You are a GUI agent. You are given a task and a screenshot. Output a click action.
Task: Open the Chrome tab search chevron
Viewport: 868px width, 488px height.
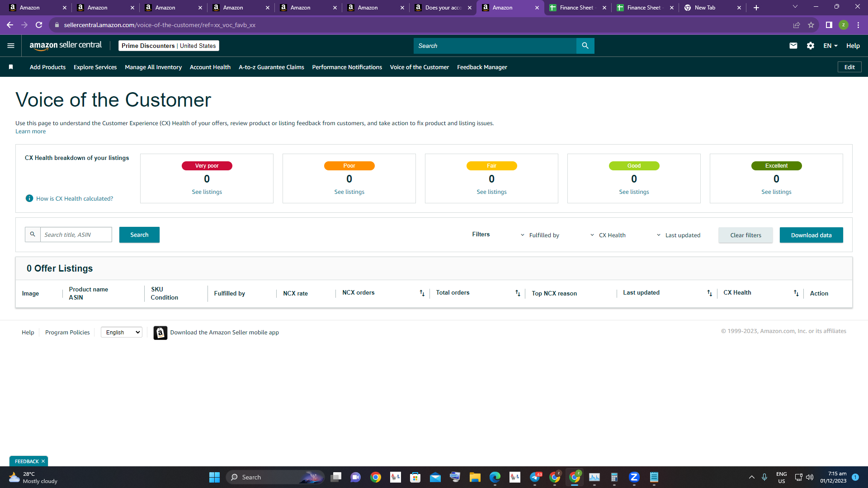(x=795, y=7)
